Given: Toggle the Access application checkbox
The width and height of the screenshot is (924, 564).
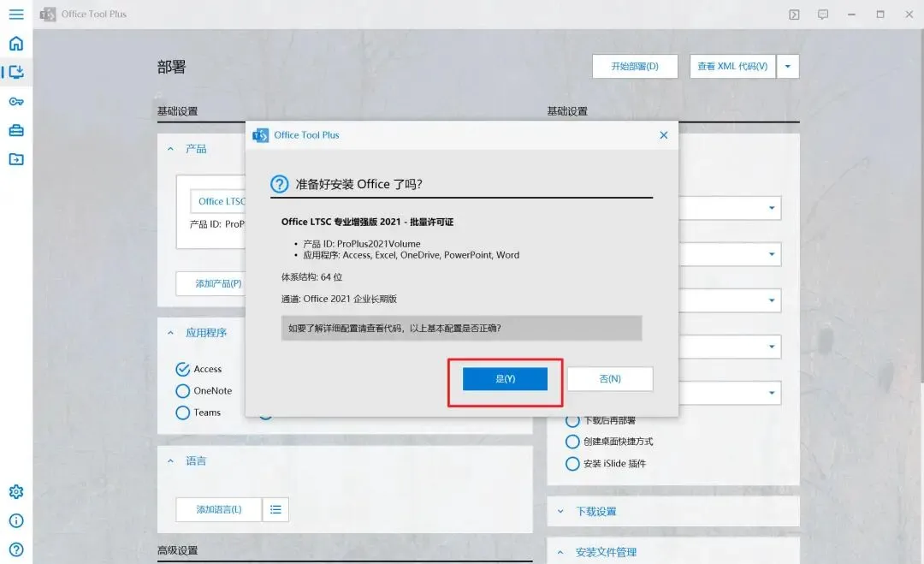Looking at the screenshot, I should pos(183,369).
